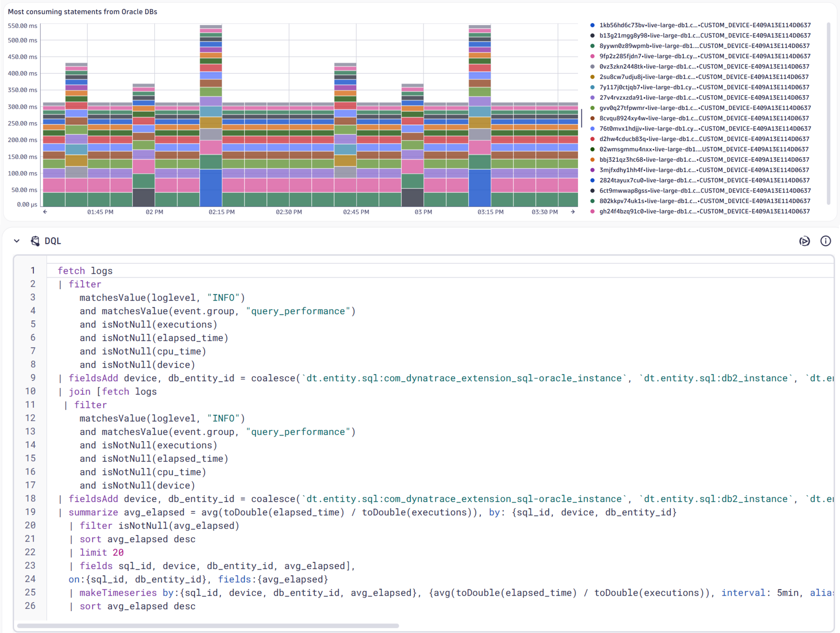Screen dimensions: 840x633
Task: Select the limit 20 statement on line 22
Action: pyautogui.click(x=101, y=552)
